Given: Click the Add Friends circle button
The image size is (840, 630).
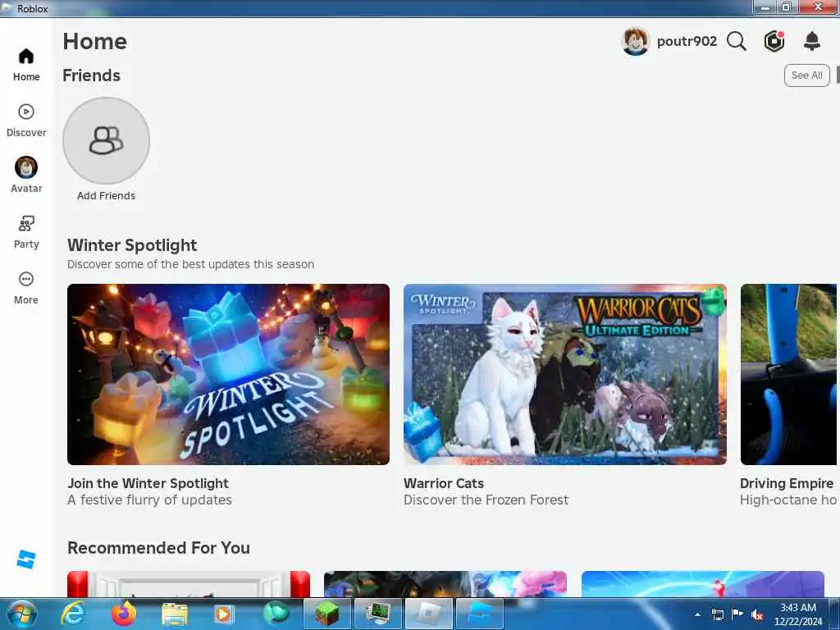Looking at the screenshot, I should click(x=106, y=140).
